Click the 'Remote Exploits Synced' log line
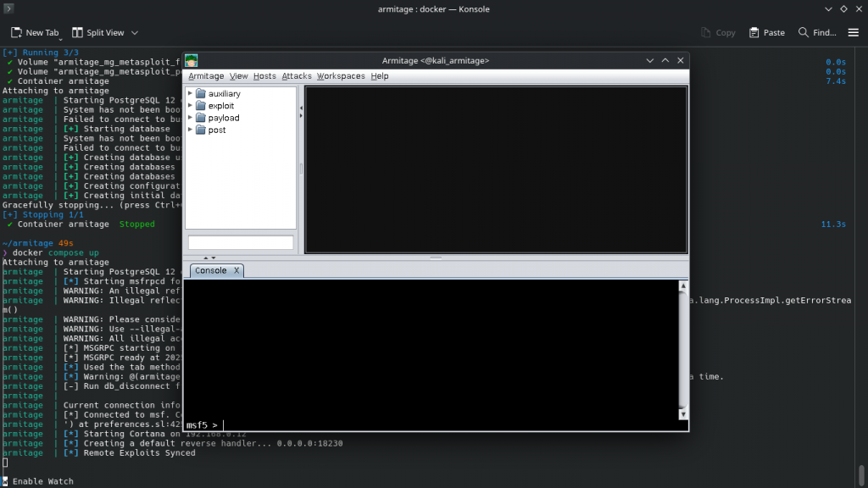Image resolution: width=868 pixels, height=488 pixels. pos(140,452)
